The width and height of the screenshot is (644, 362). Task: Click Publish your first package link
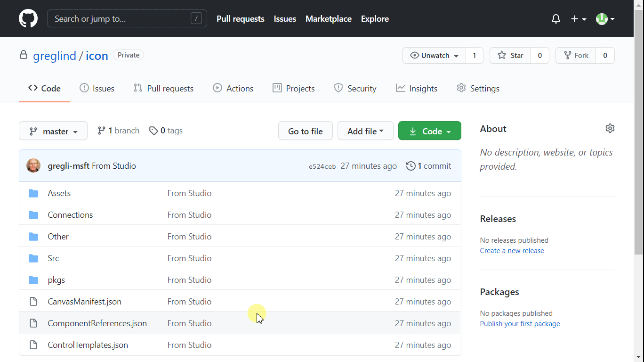(x=520, y=324)
